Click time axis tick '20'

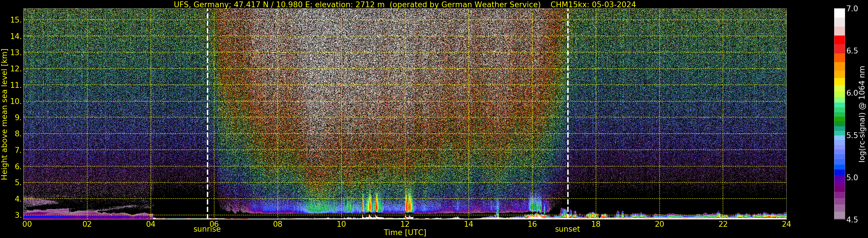tap(659, 224)
